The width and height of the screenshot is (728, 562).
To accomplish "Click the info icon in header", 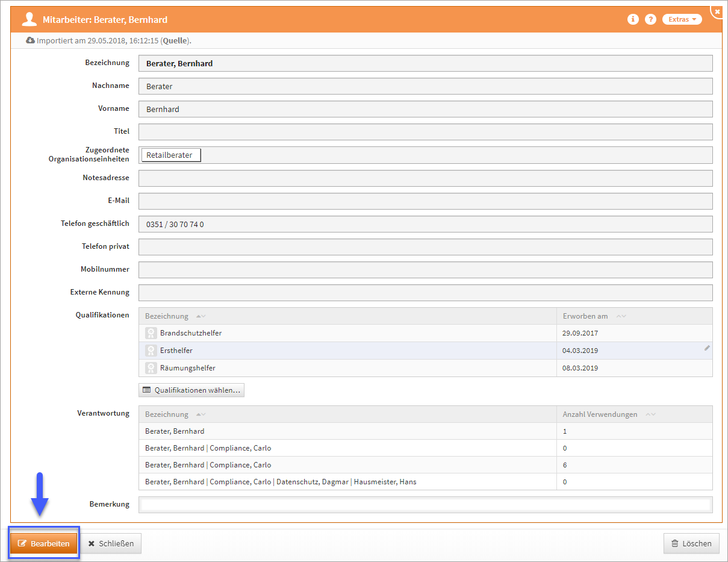I will tap(632, 19).
